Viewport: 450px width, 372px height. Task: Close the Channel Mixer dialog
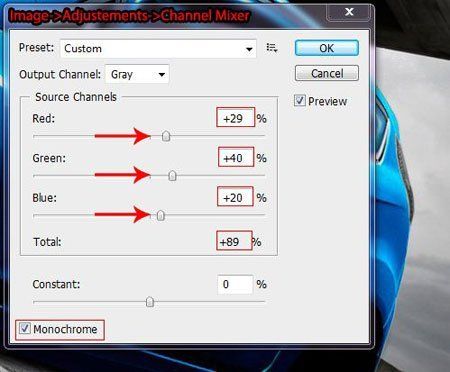tap(349, 12)
